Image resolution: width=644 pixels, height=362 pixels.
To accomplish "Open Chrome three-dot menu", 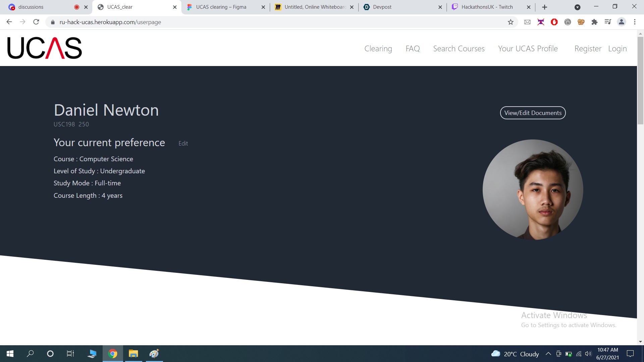I will tap(635, 22).
